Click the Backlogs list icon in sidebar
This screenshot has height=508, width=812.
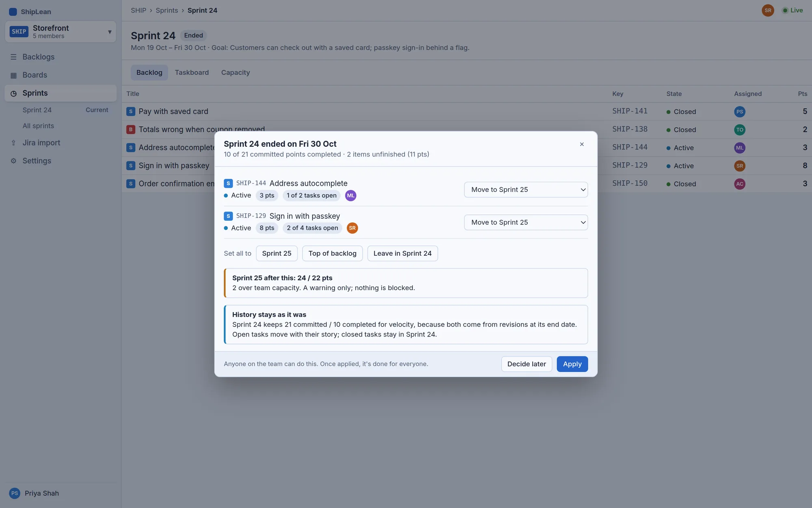[13, 57]
